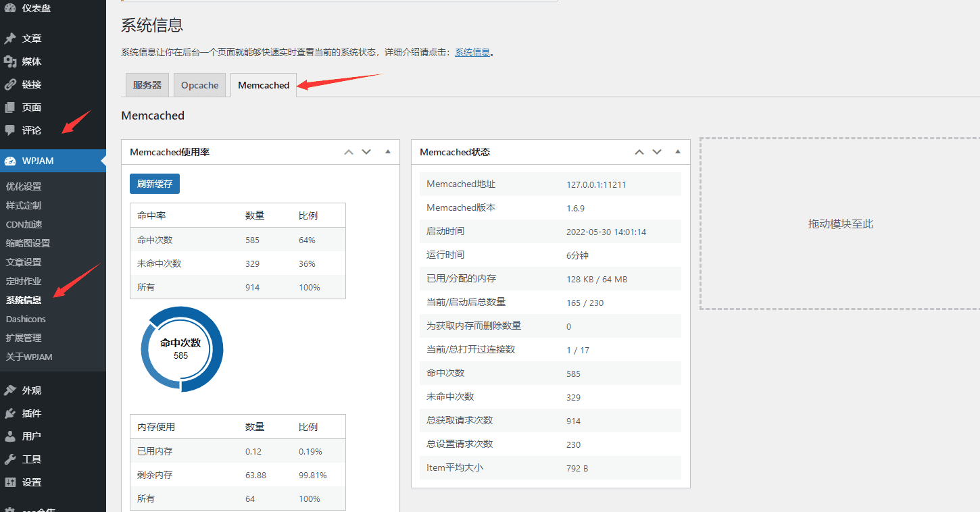
Task: Open 优化设置 submenu item
Action: click(x=24, y=186)
